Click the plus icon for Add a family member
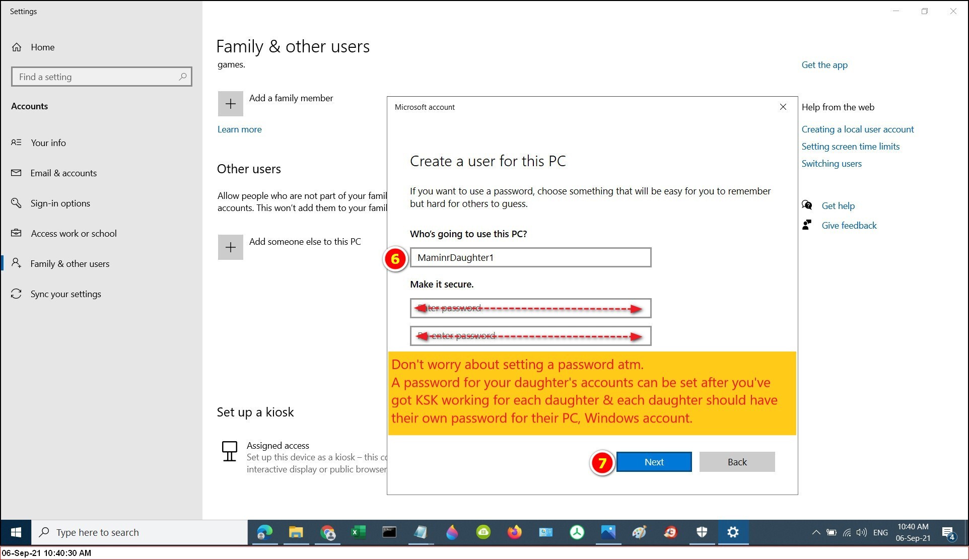This screenshot has width=969, height=560. (x=230, y=104)
